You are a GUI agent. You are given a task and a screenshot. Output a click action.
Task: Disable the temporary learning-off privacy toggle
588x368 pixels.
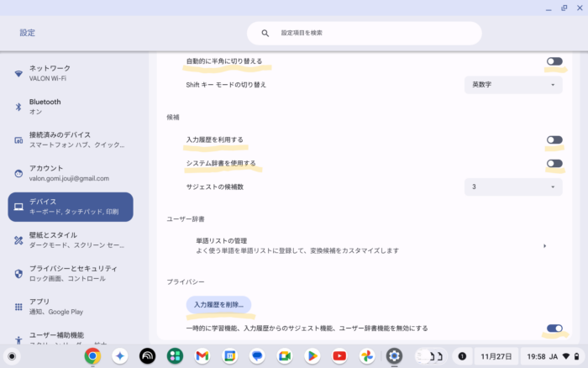click(x=554, y=329)
